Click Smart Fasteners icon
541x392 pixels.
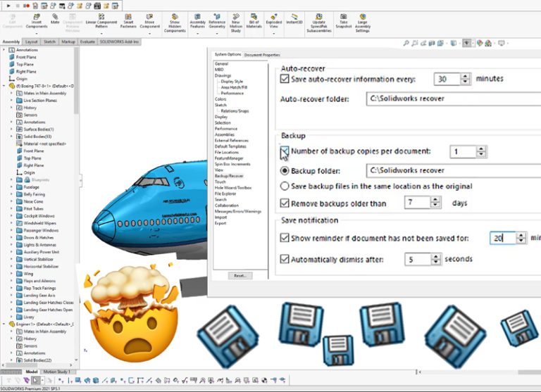(128, 21)
